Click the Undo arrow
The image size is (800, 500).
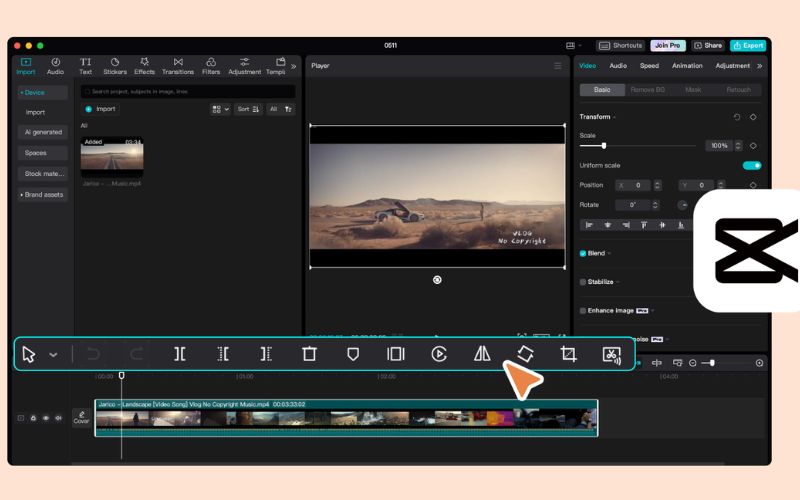[93, 354]
